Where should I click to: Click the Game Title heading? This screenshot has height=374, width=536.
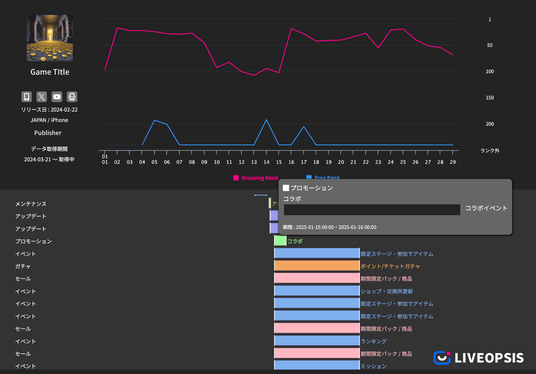(x=50, y=72)
